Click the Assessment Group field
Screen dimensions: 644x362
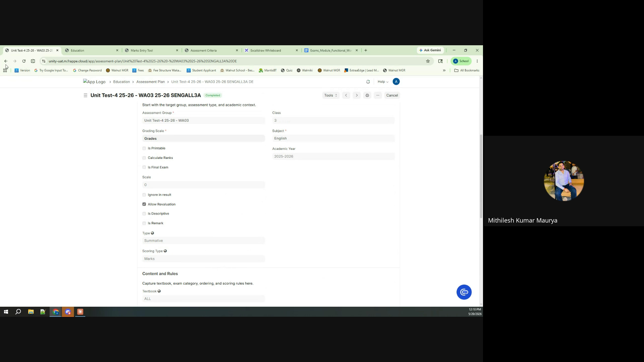[x=204, y=120]
